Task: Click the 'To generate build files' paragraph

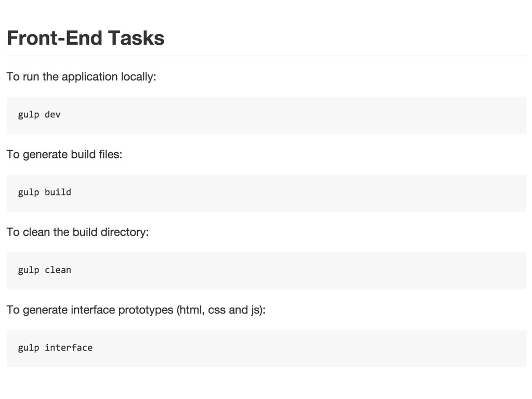Action: click(64, 154)
